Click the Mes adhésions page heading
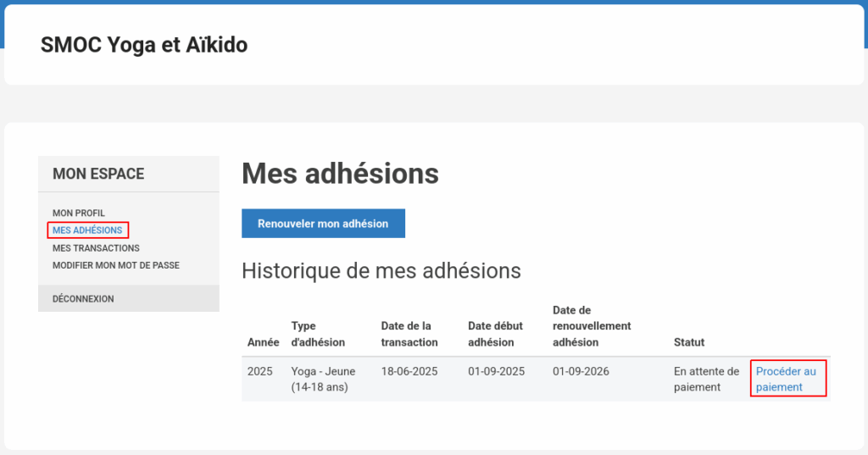This screenshot has height=455, width=868. 341,174
